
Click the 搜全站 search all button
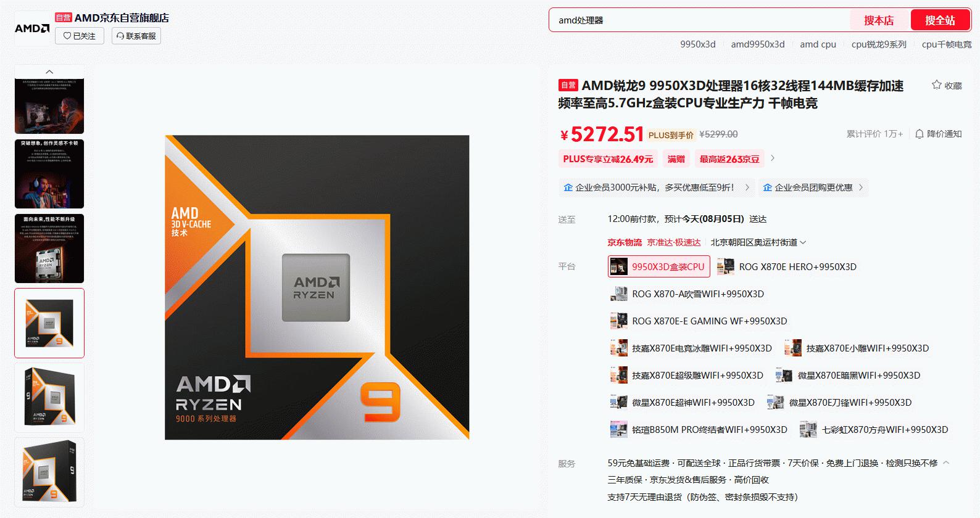click(x=940, y=20)
